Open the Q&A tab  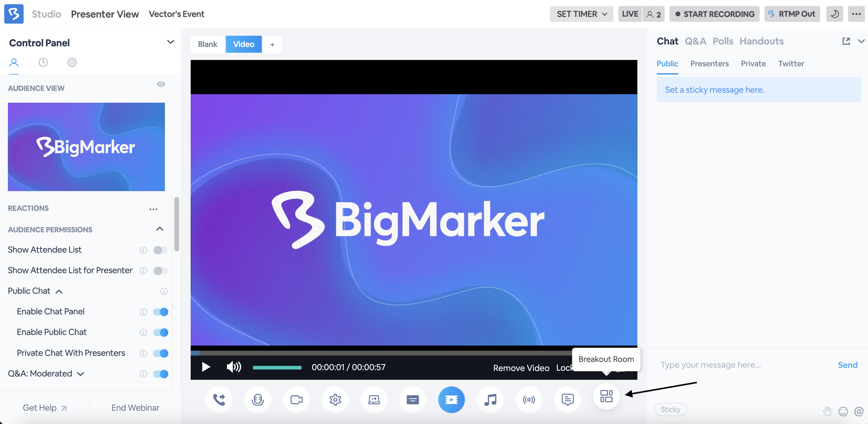(695, 41)
